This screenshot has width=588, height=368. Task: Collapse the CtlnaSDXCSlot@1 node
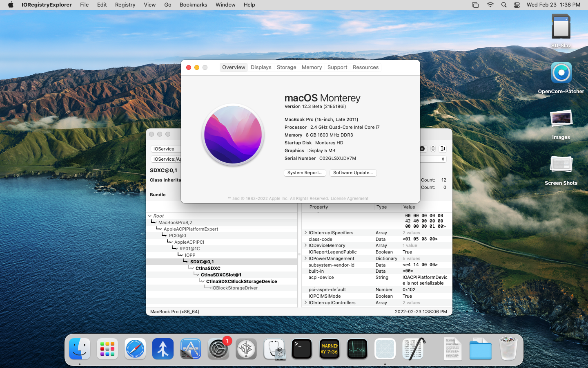tap(198, 275)
